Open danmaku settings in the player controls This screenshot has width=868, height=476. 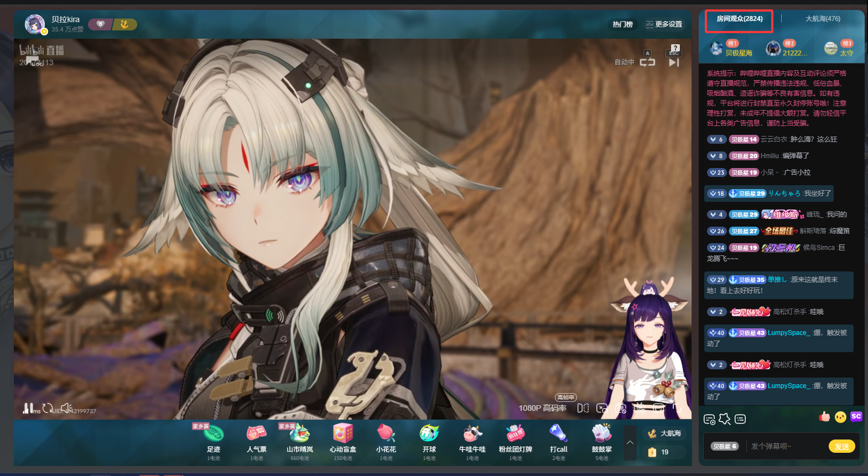click(x=640, y=408)
